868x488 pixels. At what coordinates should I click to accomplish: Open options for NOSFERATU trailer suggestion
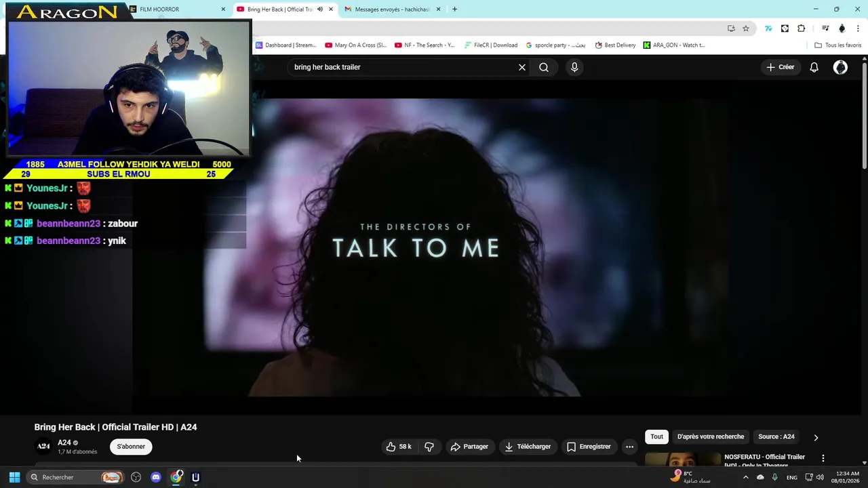coord(823,459)
